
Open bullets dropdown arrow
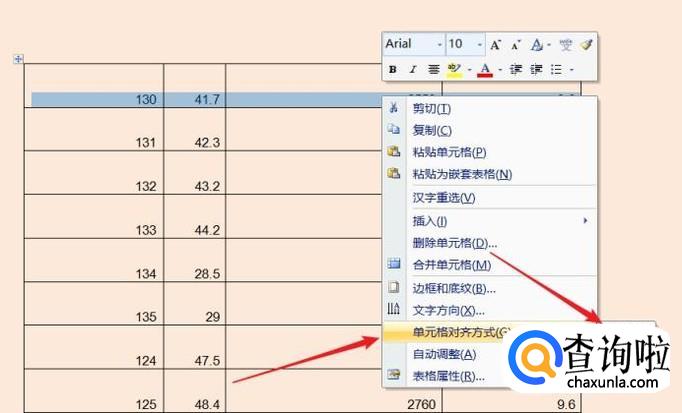[572, 70]
